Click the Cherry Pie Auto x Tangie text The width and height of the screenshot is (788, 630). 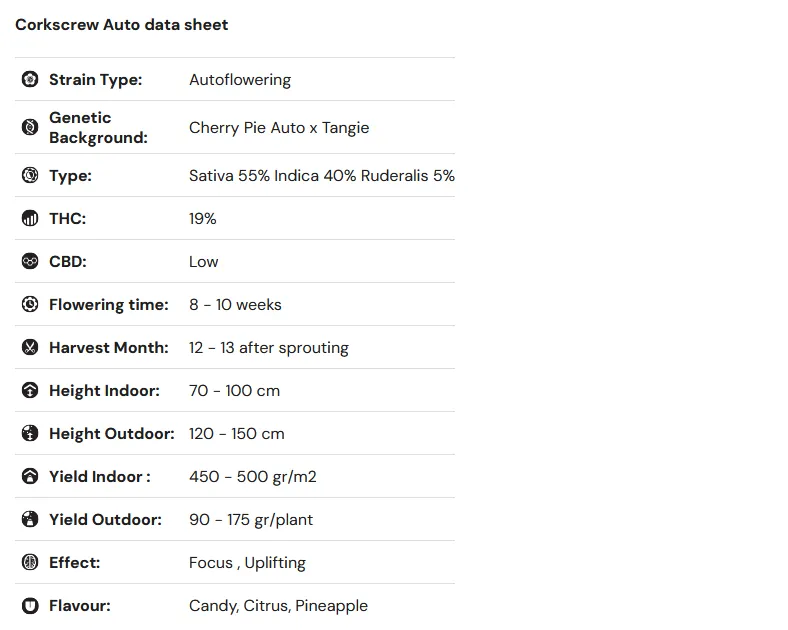click(279, 128)
